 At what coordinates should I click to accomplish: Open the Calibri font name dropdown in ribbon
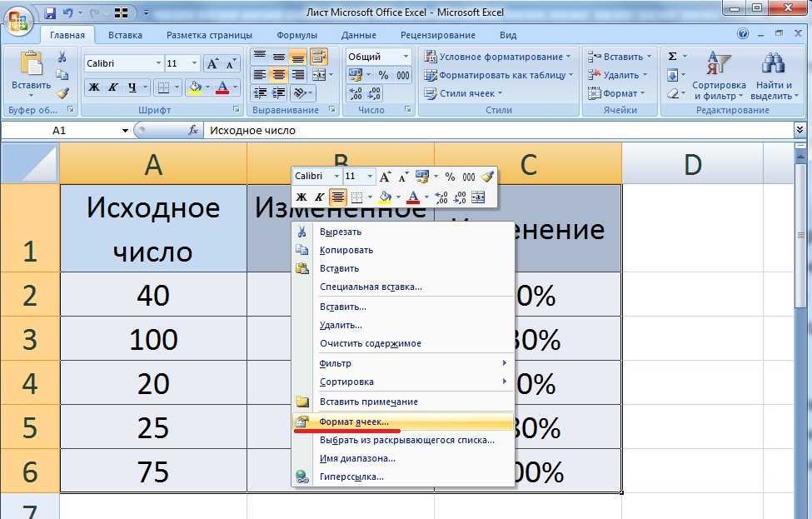(x=158, y=63)
